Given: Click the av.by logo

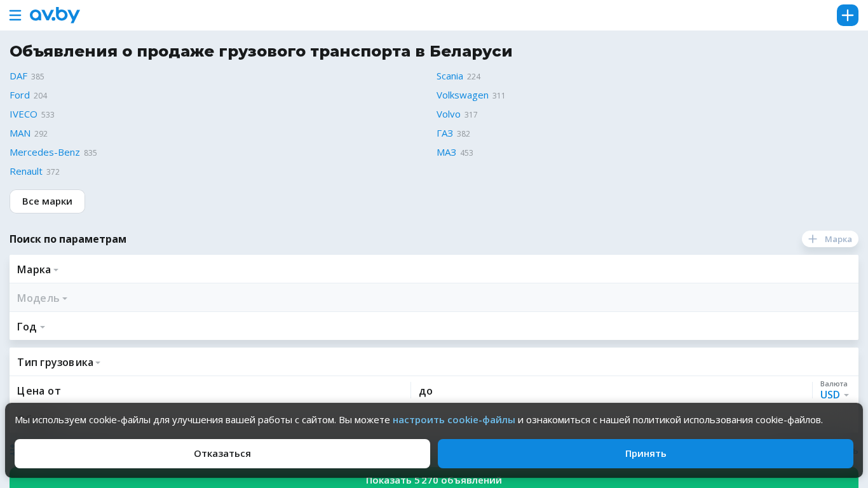Looking at the screenshot, I should coord(55,15).
